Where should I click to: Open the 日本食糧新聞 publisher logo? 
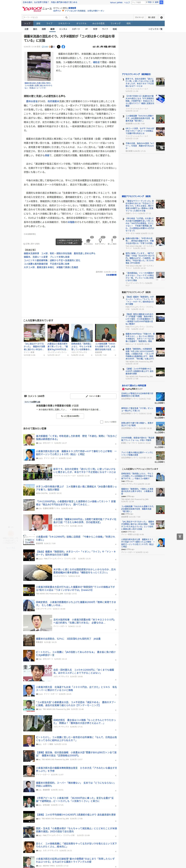pos(104,47)
